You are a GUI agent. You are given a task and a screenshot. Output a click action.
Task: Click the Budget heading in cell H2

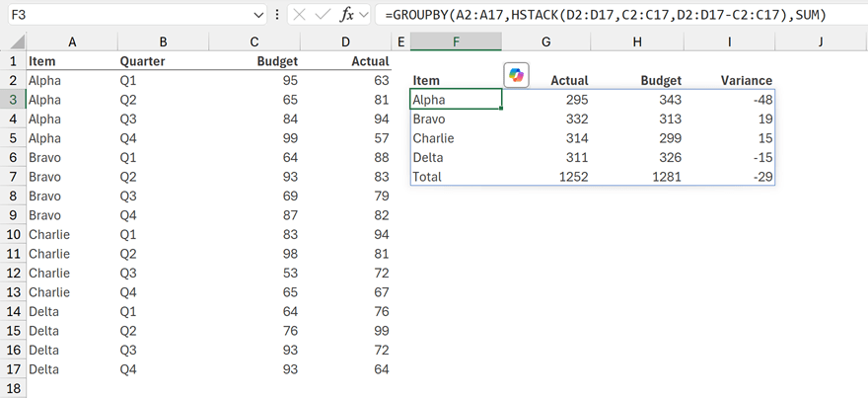click(x=637, y=80)
